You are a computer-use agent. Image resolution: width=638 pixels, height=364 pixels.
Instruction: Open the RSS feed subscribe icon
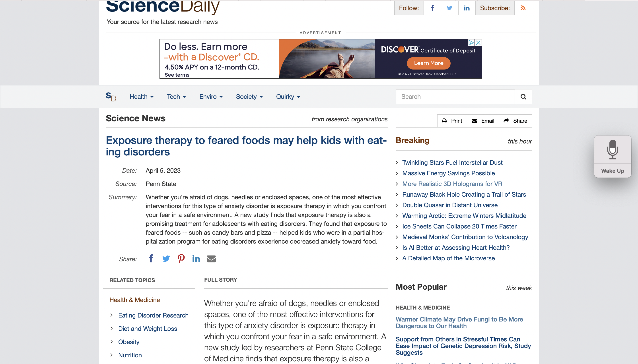[523, 8]
